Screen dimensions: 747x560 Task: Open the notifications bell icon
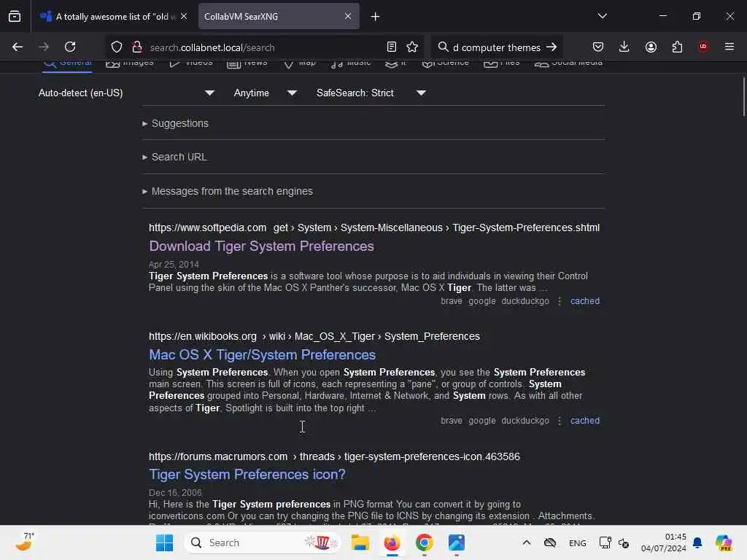point(697,542)
